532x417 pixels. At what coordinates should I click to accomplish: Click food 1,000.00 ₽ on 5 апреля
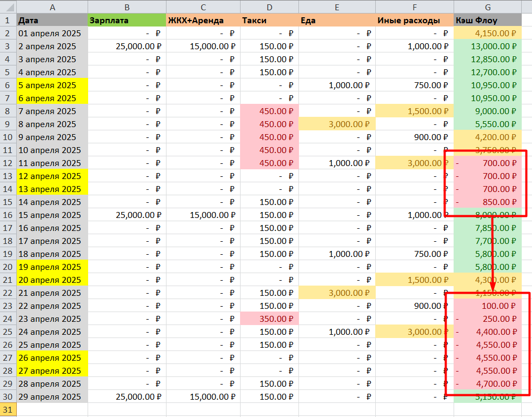click(x=337, y=85)
